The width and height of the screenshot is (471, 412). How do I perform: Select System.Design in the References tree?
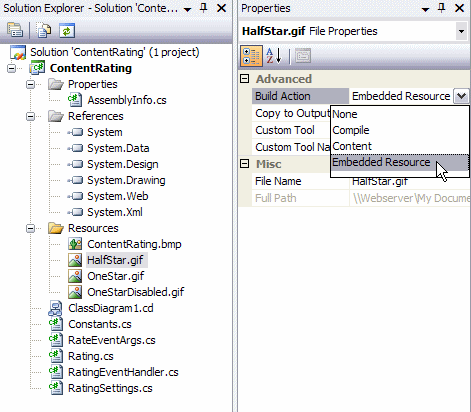coord(123,164)
